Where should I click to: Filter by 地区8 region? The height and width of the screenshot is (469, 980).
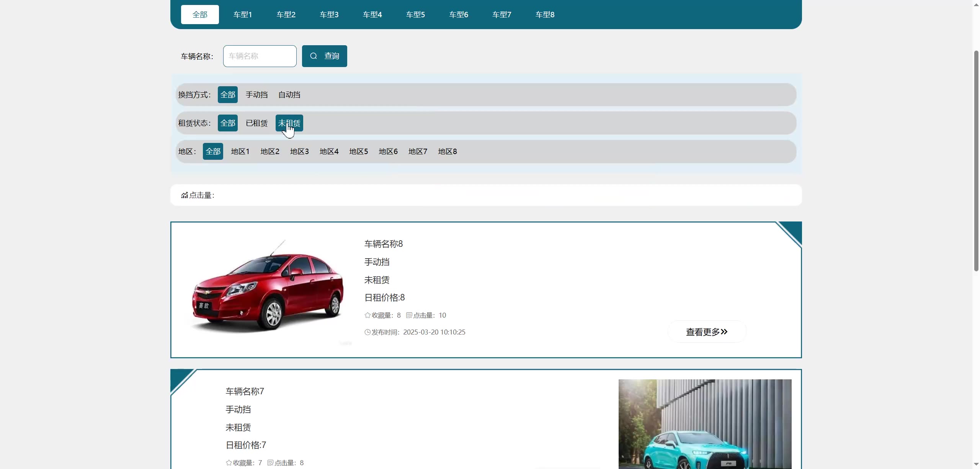[x=447, y=151]
